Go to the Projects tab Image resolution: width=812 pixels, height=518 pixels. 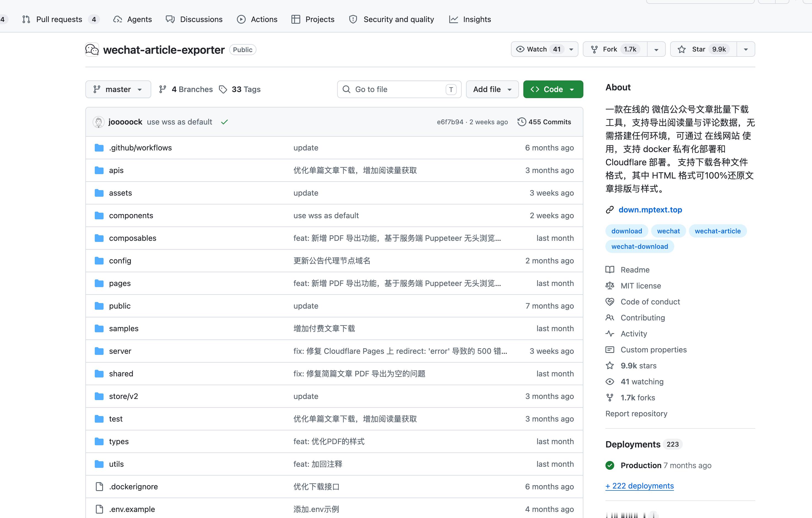[313, 19]
